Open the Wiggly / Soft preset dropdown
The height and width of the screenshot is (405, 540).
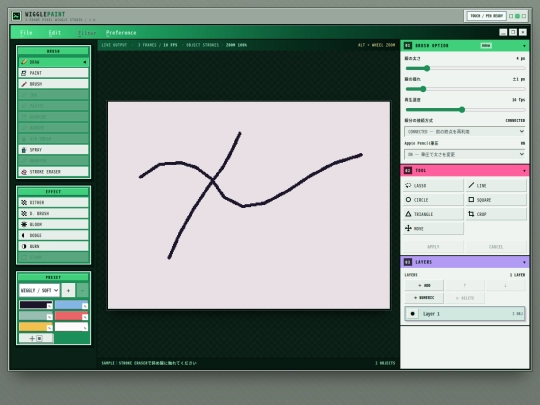click(39, 290)
